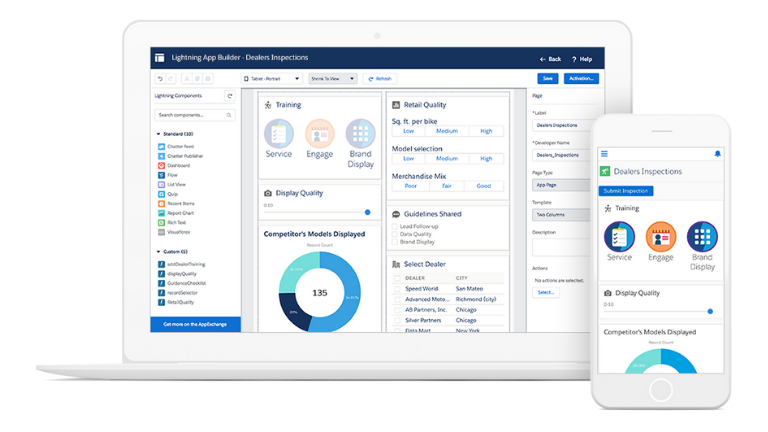Viewport: 768px width, 432px height.
Task: Set Merchandise Mix to Good
Action: click(483, 186)
